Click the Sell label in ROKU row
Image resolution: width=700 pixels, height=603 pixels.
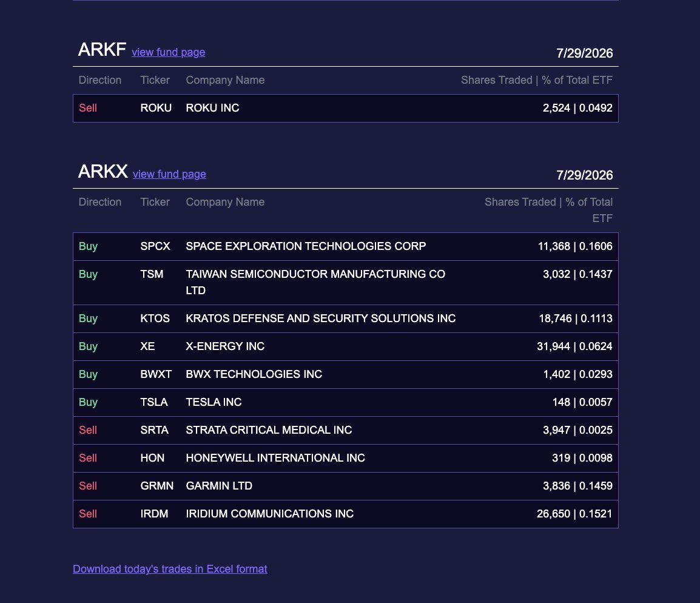click(88, 108)
